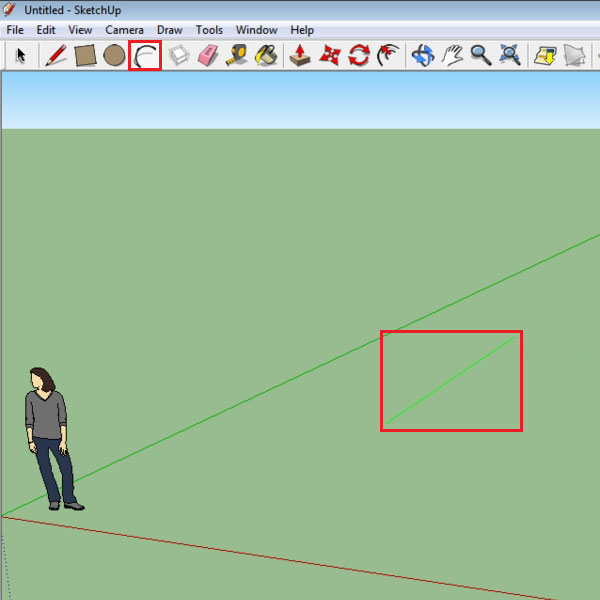Open the Get Models icon

pyautogui.click(x=545, y=56)
